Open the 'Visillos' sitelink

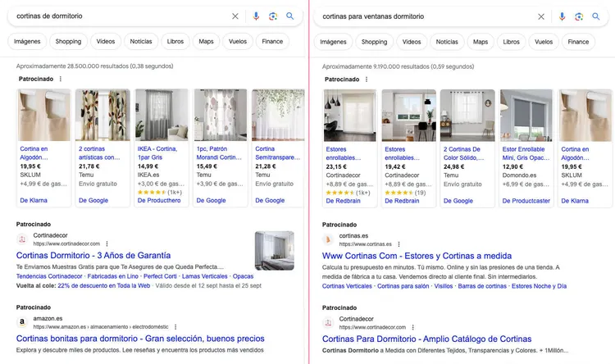point(443,286)
